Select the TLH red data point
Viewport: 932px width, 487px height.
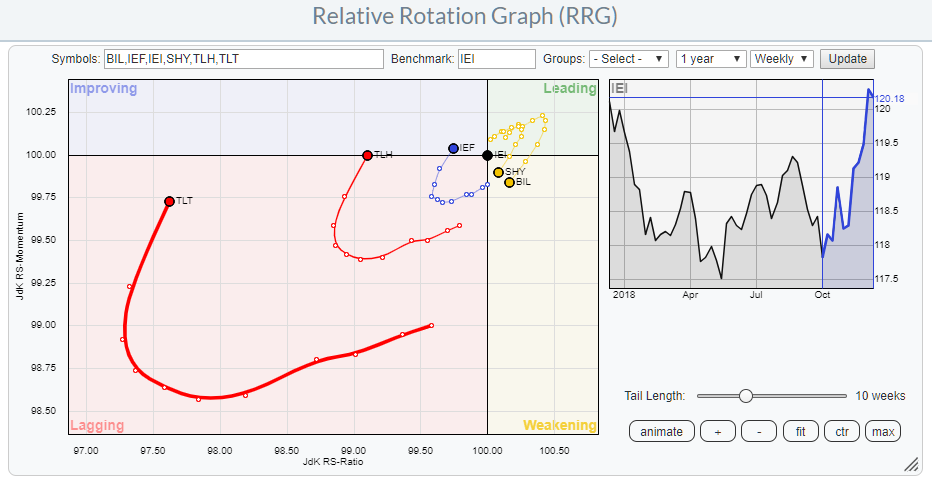[368, 155]
